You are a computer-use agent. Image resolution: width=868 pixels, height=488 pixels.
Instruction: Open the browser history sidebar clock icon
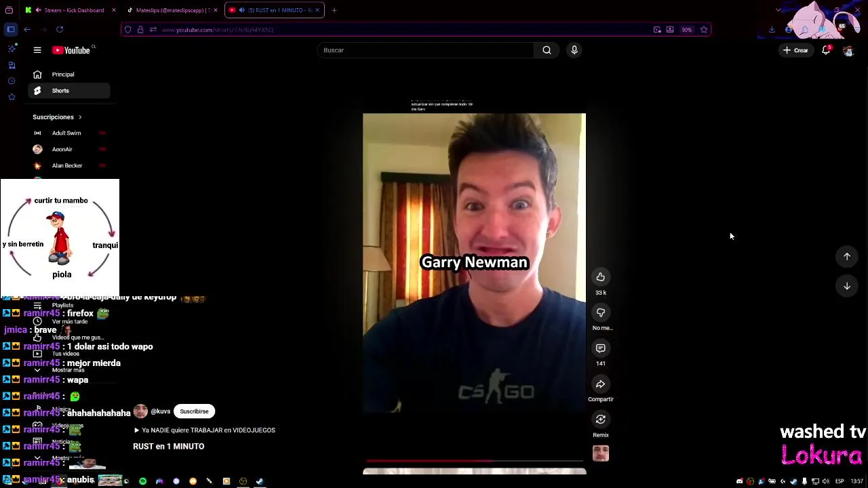point(12,81)
